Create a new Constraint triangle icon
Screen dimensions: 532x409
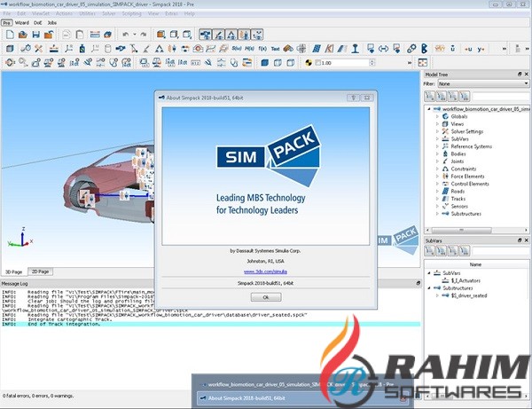(x=159, y=49)
